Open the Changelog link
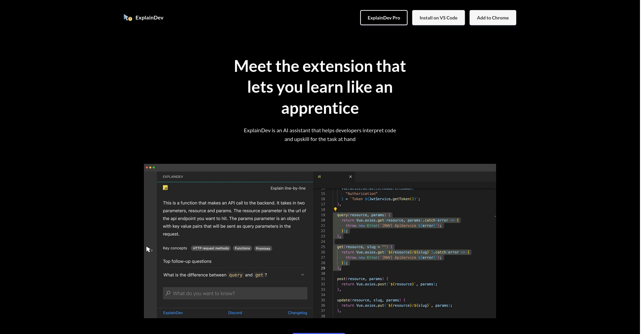The width and height of the screenshot is (644, 334). pyautogui.click(x=297, y=313)
